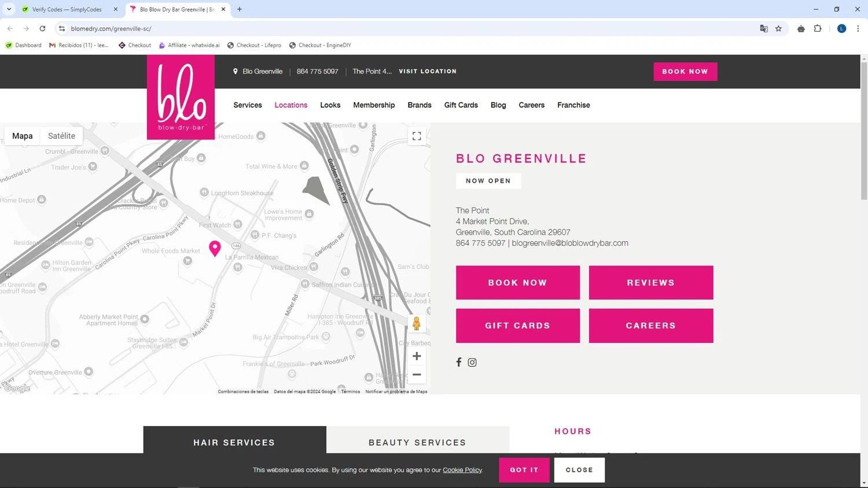Click the blogreenville@bloblowdrybar.com email link
This screenshot has height=488, width=868.
pyautogui.click(x=570, y=243)
